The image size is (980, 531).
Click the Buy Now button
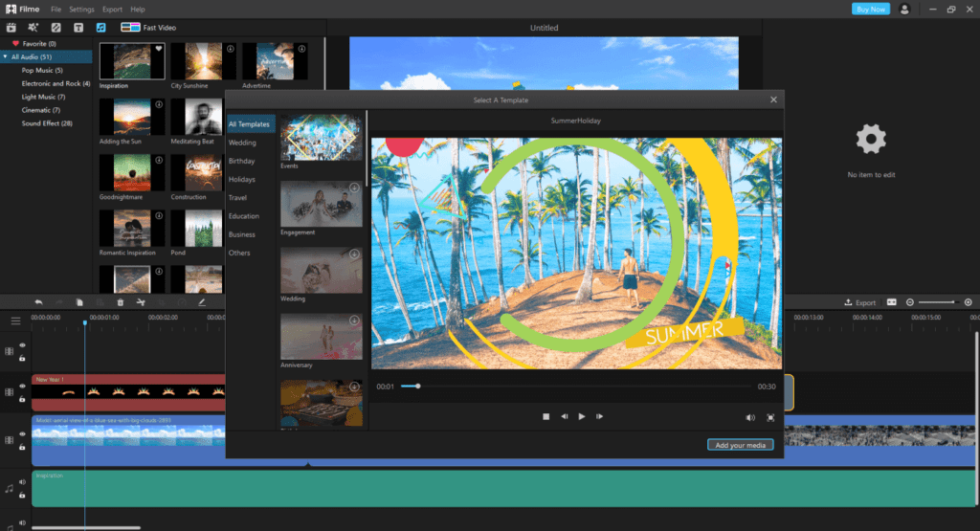[871, 10]
